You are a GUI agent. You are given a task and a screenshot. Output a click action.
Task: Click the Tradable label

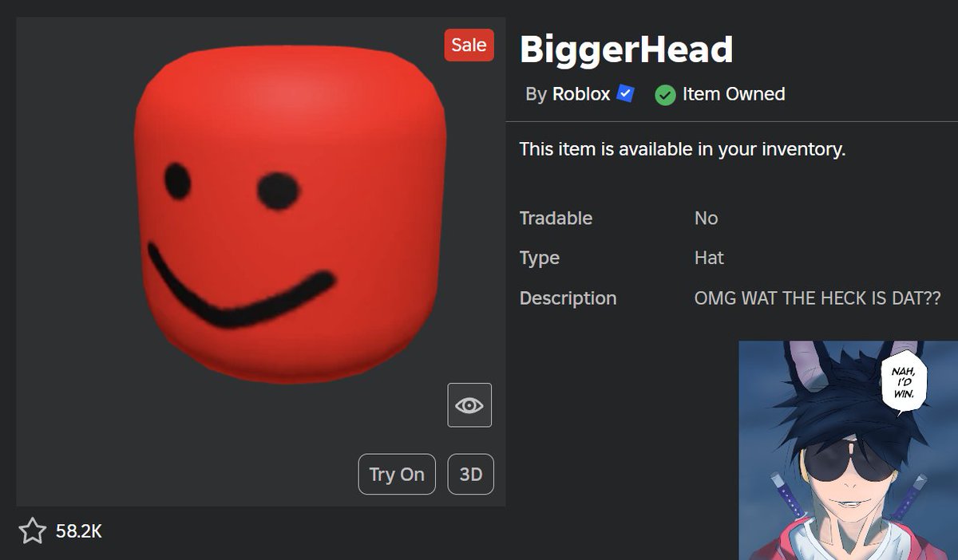click(x=556, y=218)
